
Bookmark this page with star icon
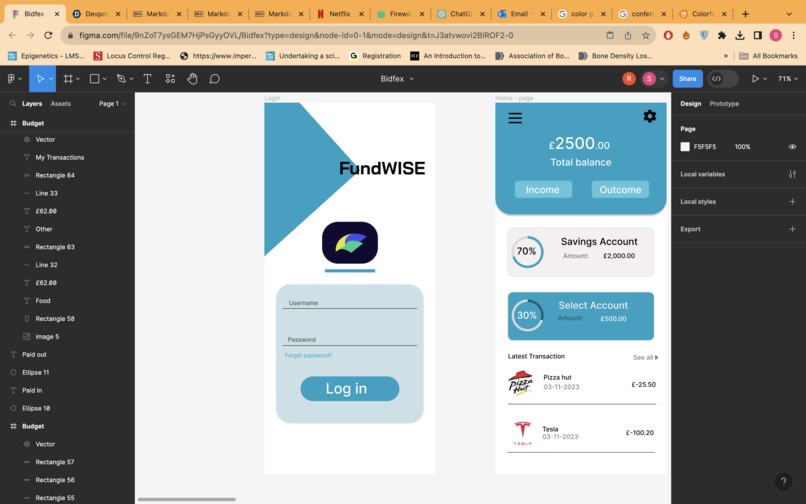646,35
